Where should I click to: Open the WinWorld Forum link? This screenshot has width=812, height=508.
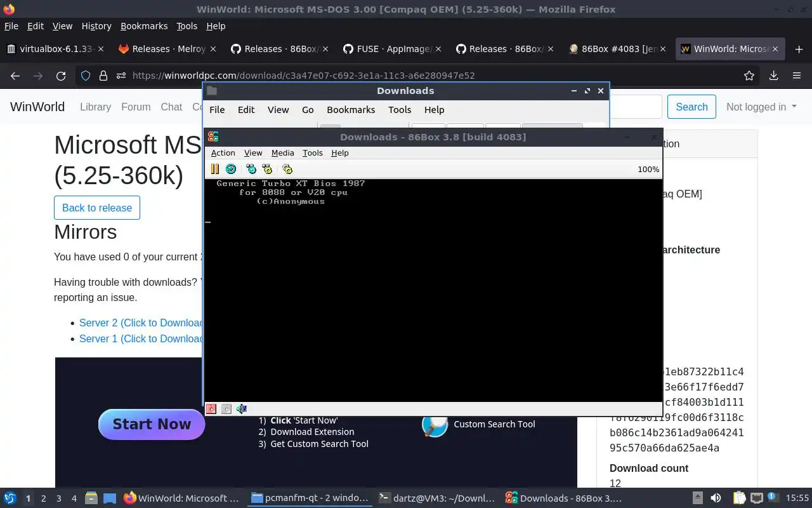(136, 107)
